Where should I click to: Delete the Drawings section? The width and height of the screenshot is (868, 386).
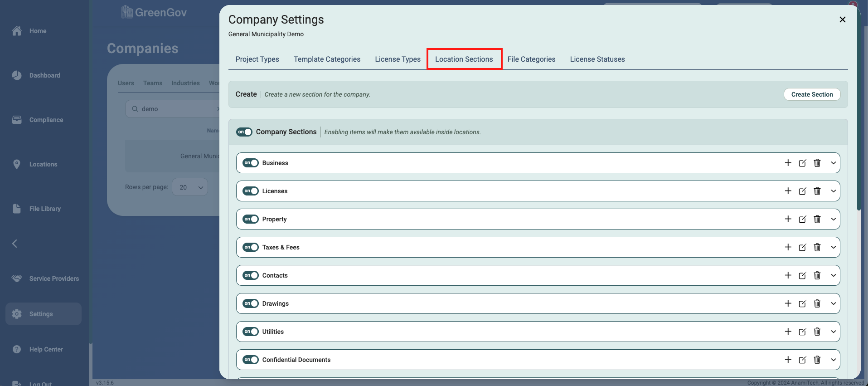click(x=817, y=303)
